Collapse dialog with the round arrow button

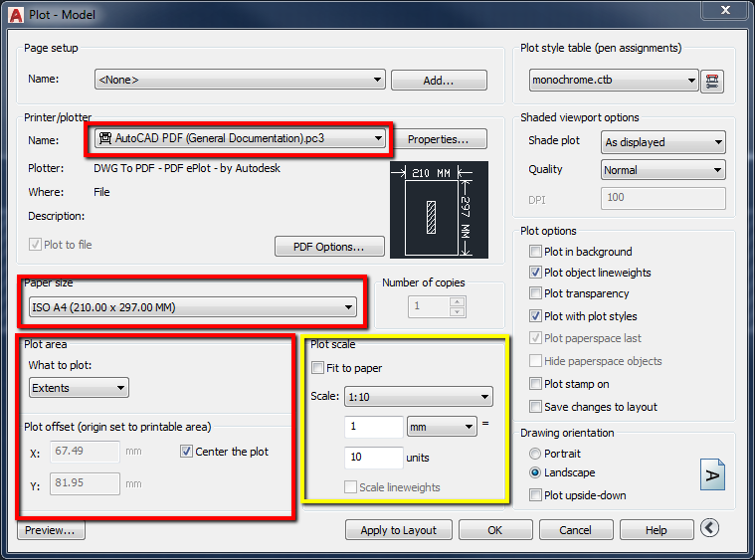tap(709, 528)
